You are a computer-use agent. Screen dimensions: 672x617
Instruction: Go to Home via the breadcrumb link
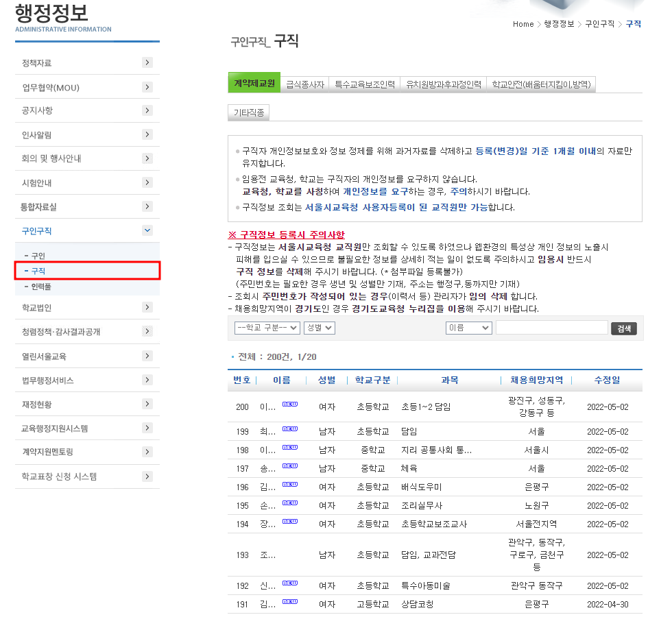[523, 24]
